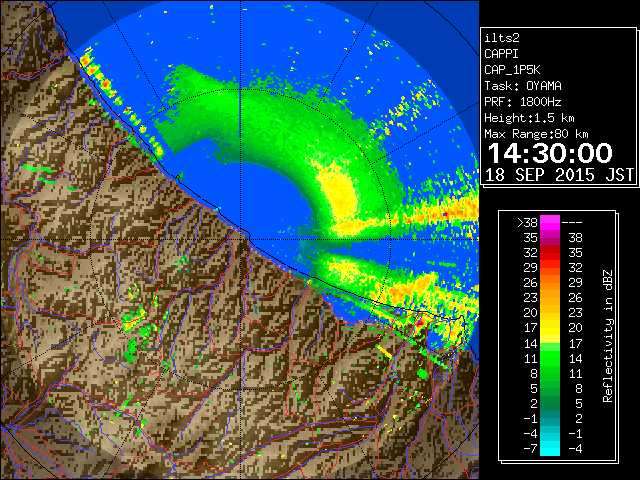Image resolution: width=640 pixels, height=480 pixels.
Task: Select the '18 SEP 2015 JST' date
Action: pyautogui.click(x=559, y=175)
